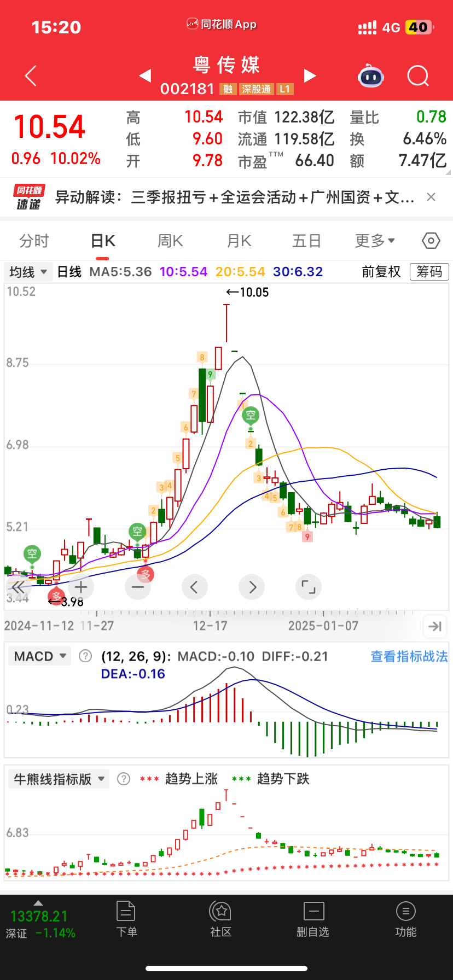Viewport: 453px width, 980px height.
Task: Tap the red 多 signal marker above minus button
Action: [145, 574]
